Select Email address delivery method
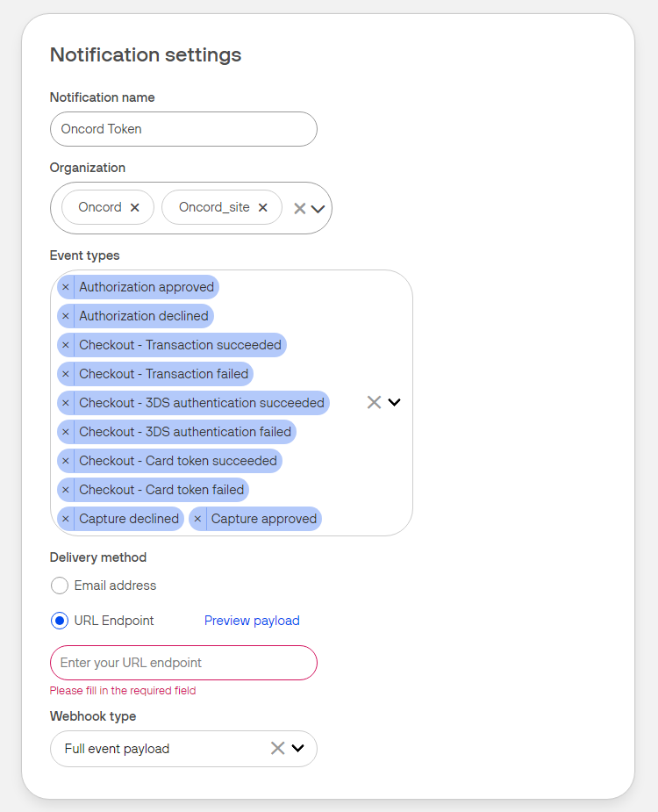Viewport: 658px width, 812px height. (60, 586)
